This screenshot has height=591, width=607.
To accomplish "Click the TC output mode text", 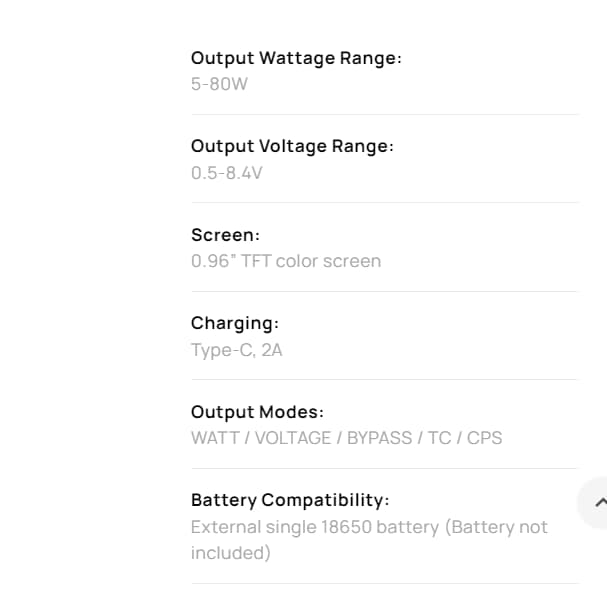I will tap(439, 438).
